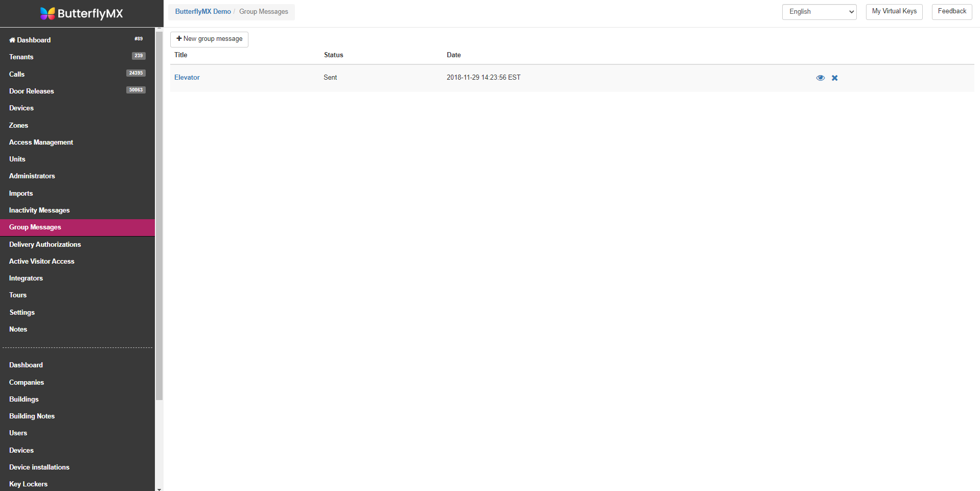Delete the Elevator message with X icon

coord(834,78)
